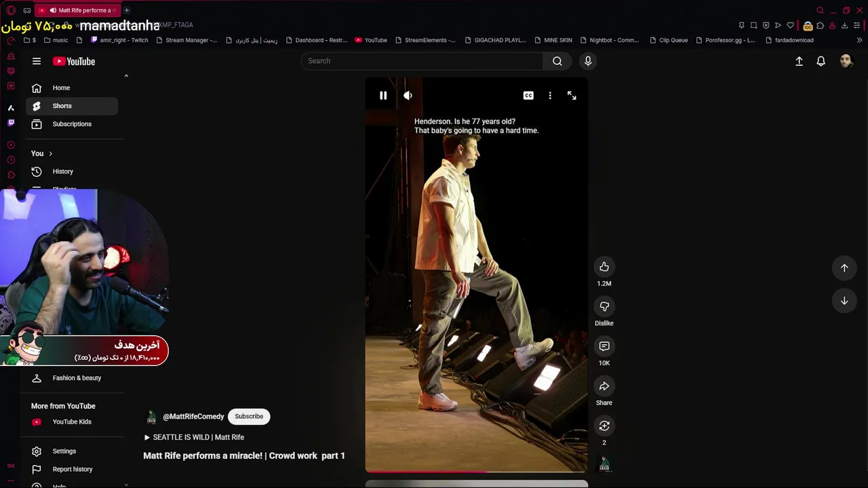Start voice search with the microphone
This screenshot has height=488, width=868.
point(588,61)
